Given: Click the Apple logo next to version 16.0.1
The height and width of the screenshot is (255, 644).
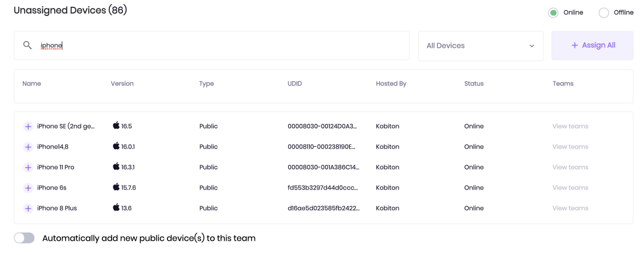Looking at the screenshot, I should (x=116, y=146).
